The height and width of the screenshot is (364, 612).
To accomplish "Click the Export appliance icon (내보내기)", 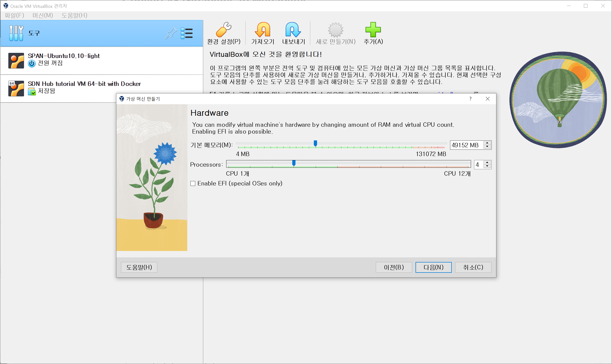I will point(293,30).
